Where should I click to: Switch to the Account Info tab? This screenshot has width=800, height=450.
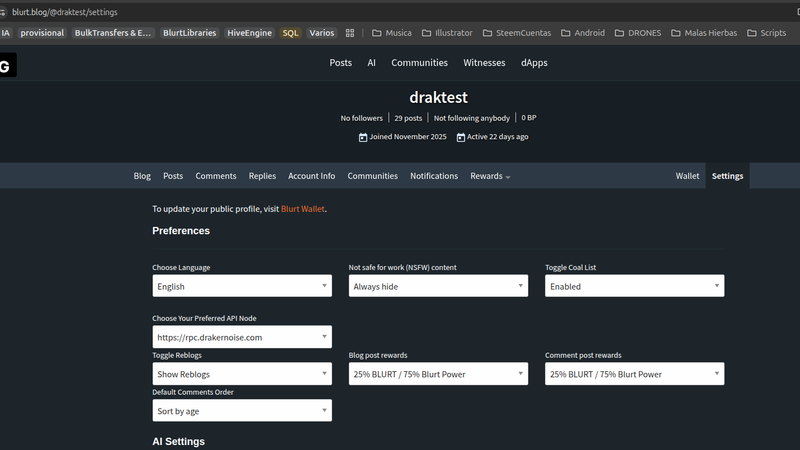pos(311,176)
